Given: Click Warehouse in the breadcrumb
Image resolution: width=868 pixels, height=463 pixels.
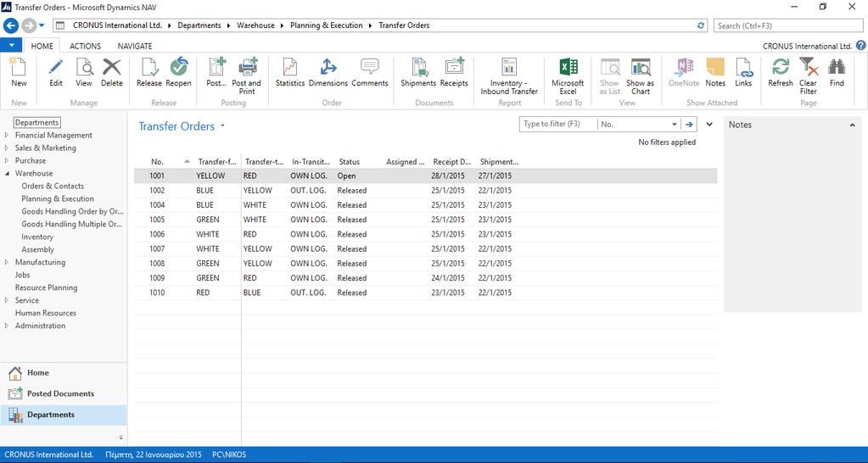Looking at the screenshot, I should click(x=255, y=25).
